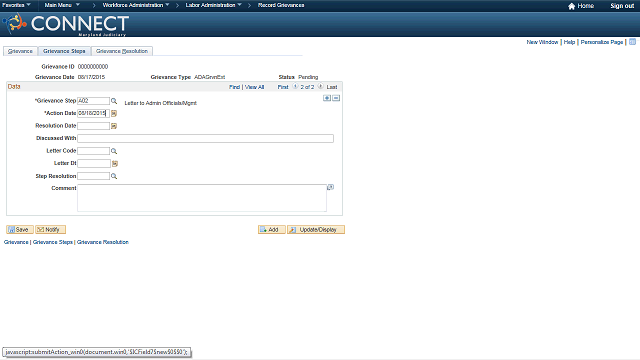Click bottom Grievance Resolution page link
Screen dimensions: 640x360
103,242
